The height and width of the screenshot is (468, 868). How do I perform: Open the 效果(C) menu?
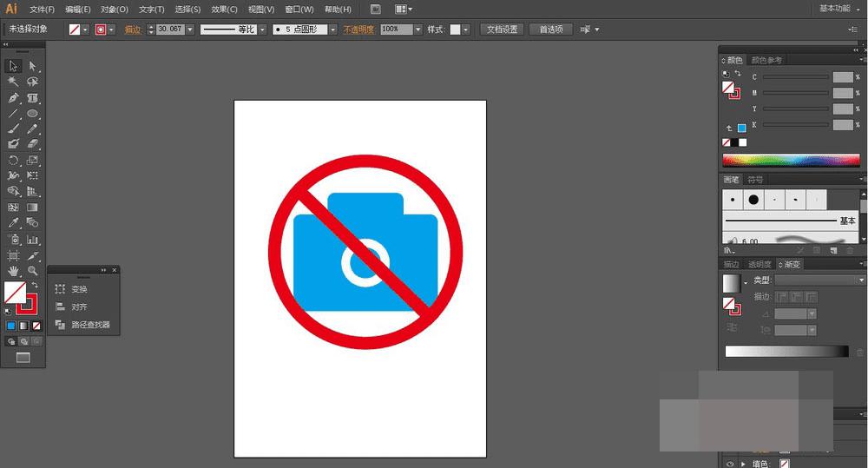pyautogui.click(x=225, y=9)
